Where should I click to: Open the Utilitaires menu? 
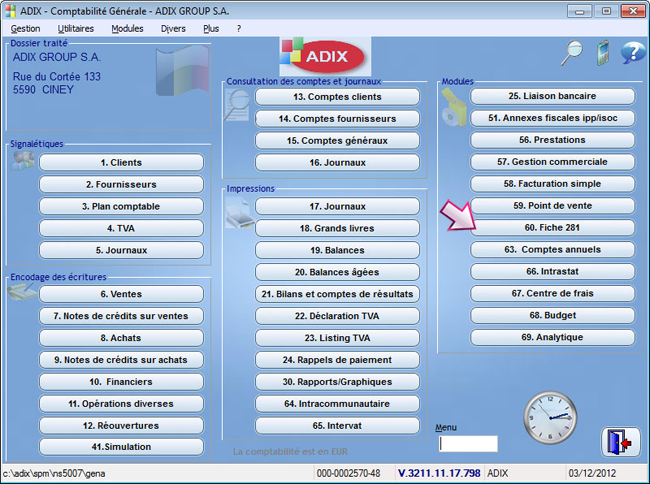(76, 29)
